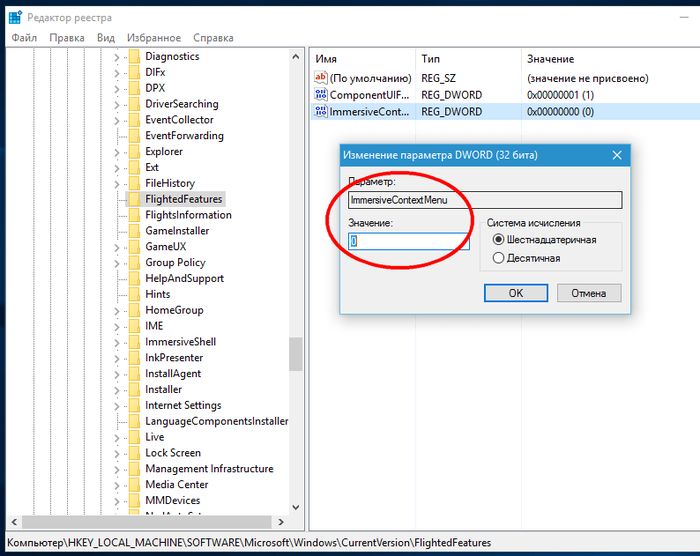Image resolution: width=700 pixels, height=556 pixels.
Task: Click the tree pane vertical scrollbar thumb
Action: 296,353
